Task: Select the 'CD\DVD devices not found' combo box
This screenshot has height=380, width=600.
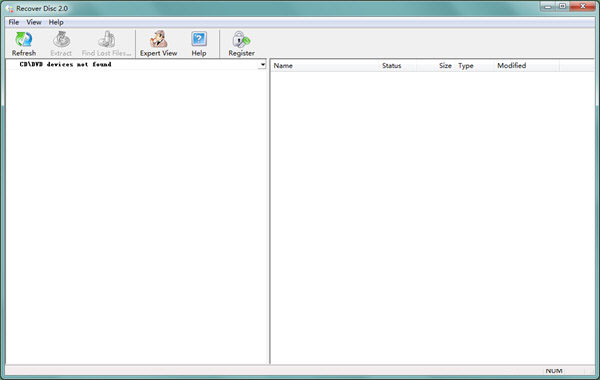Action: pos(136,65)
